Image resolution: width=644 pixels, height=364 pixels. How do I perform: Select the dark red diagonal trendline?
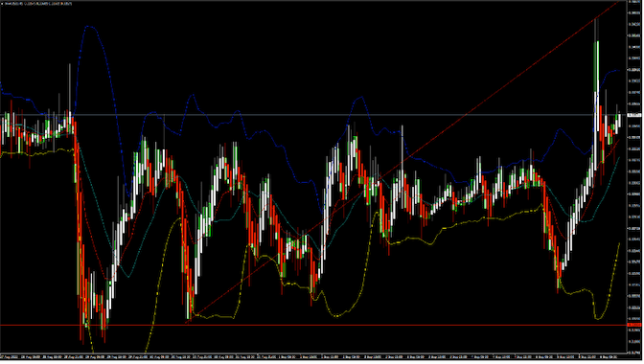click(x=402, y=164)
